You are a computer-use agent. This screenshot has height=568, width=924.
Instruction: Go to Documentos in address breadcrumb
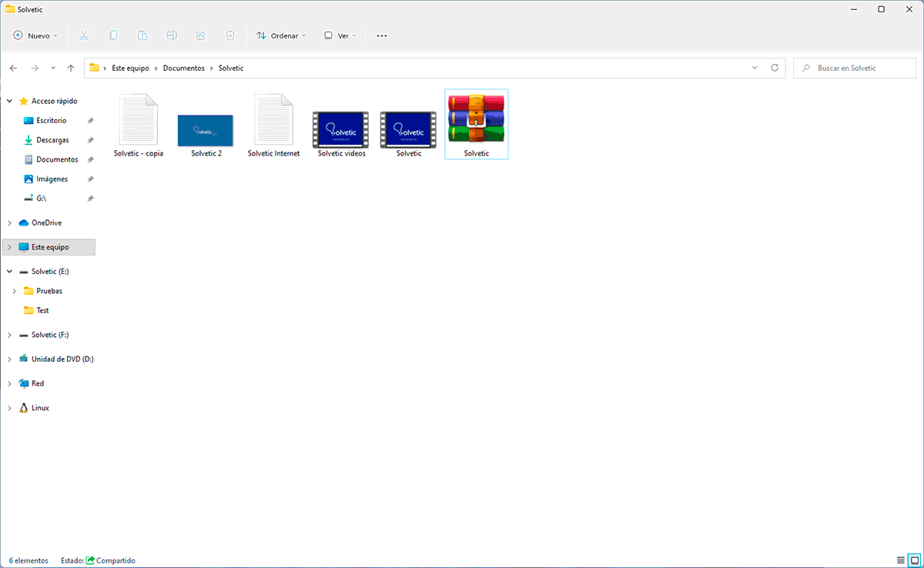click(184, 68)
